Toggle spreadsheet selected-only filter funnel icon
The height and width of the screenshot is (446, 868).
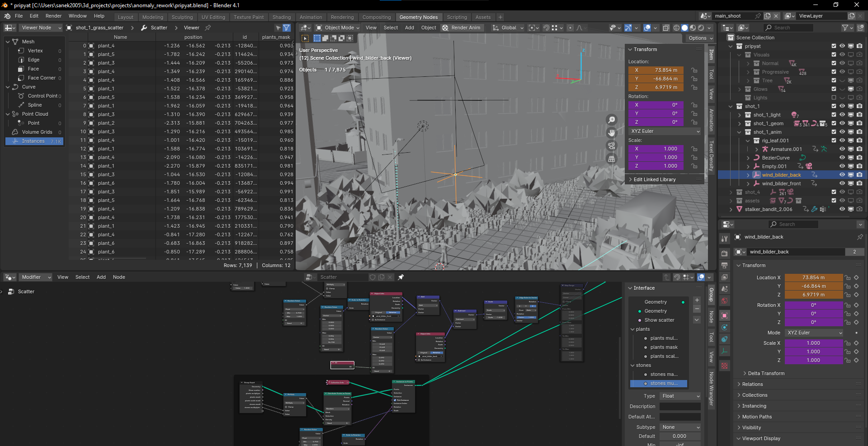point(287,28)
